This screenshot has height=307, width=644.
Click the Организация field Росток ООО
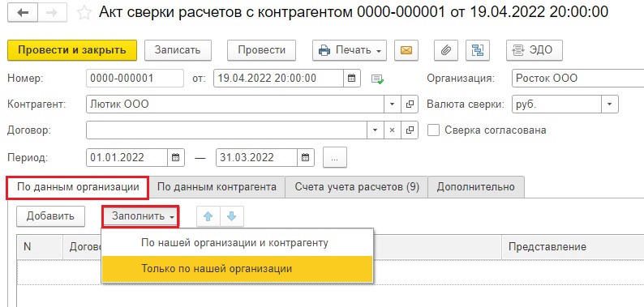coord(578,78)
